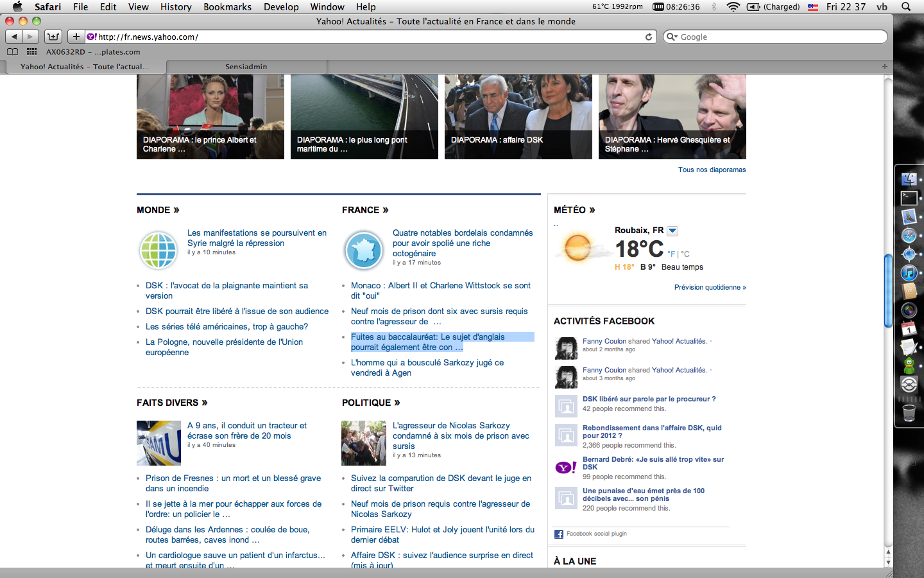The height and width of the screenshot is (578, 924).
Task: Open the plus long pont diaporama thumbnail
Action: 364,117
